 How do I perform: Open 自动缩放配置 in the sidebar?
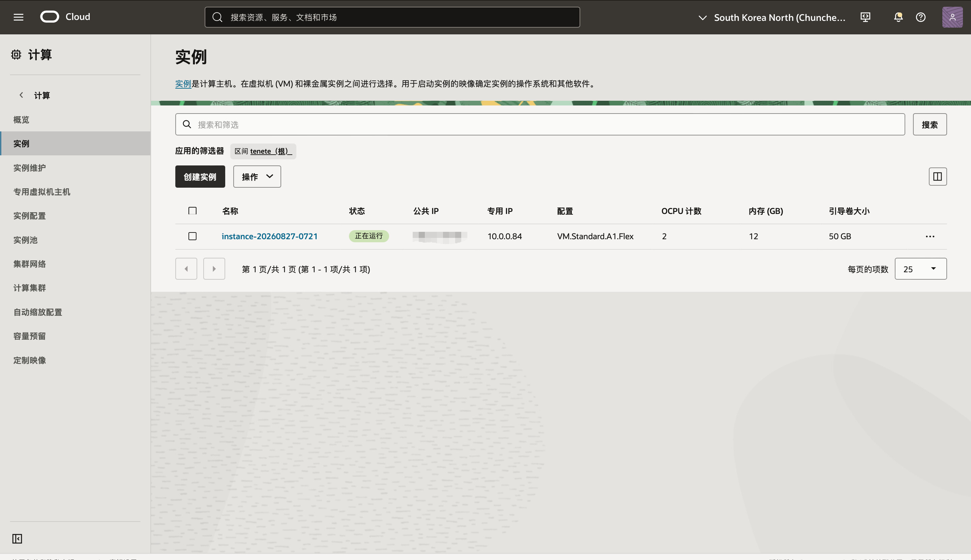tap(38, 312)
